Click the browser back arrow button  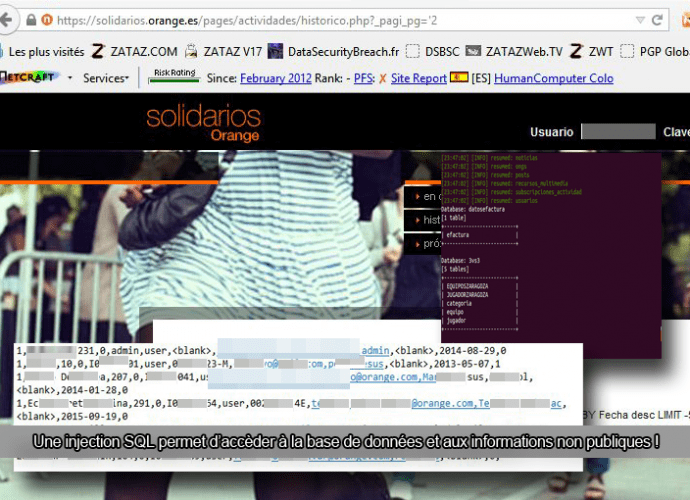pos(6,20)
